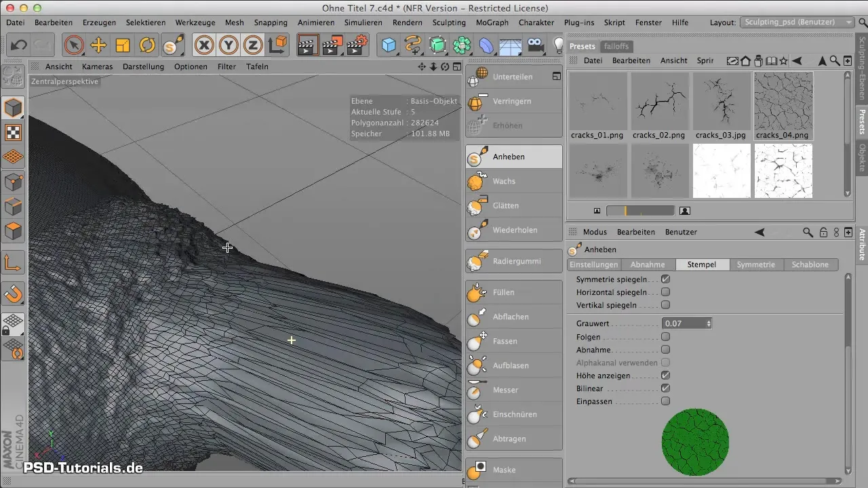Click the coordinate system icon

[x=277, y=45]
